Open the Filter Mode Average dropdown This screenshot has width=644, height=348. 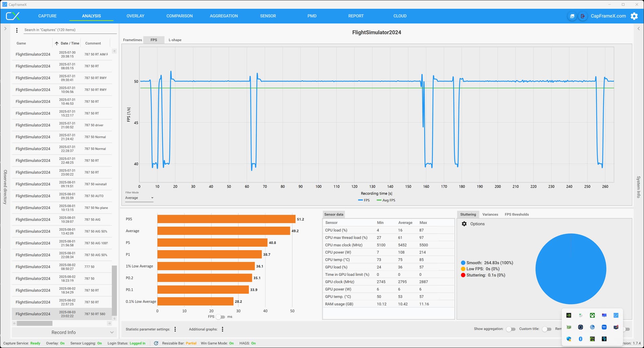[x=139, y=198]
